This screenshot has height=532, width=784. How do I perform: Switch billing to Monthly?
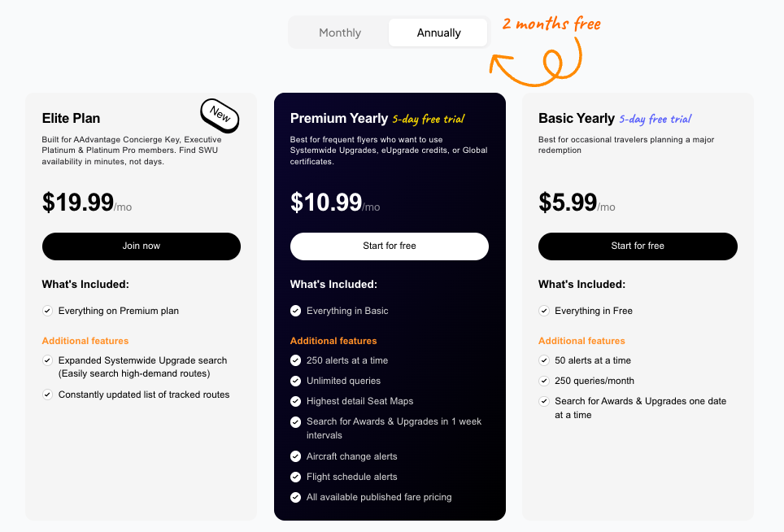click(339, 33)
